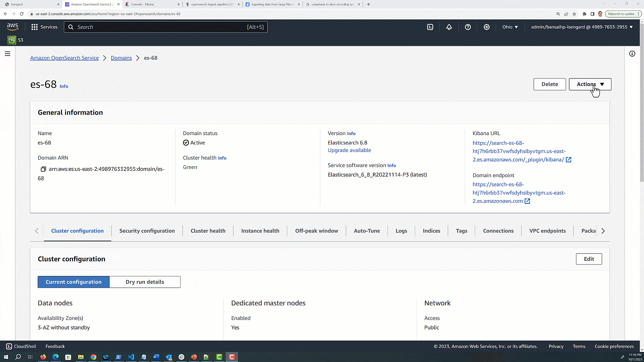Image resolution: width=644 pixels, height=362 pixels.
Task: Switch to Dry run details view
Action: click(145, 282)
